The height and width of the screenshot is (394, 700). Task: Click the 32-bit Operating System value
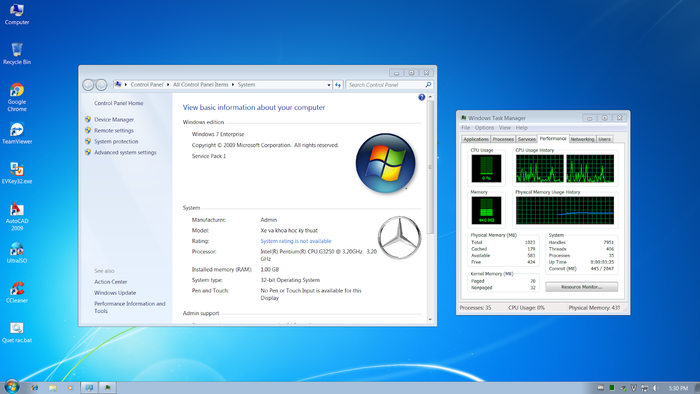(x=290, y=280)
